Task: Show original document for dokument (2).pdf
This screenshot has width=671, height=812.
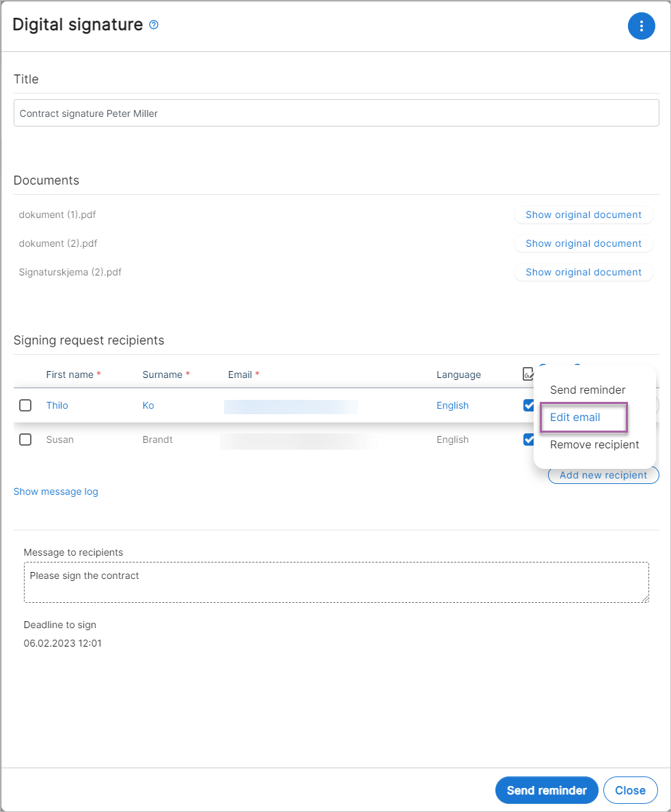Action: pyautogui.click(x=584, y=243)
